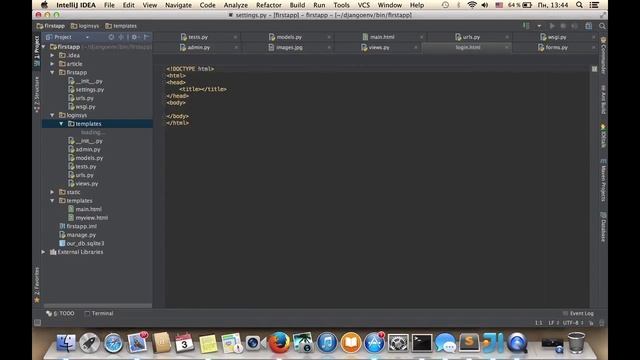The width and height of the screenshot is (640, 360).
Task: Open settings.py in the project tree
Action: click(x=86, y=89)
